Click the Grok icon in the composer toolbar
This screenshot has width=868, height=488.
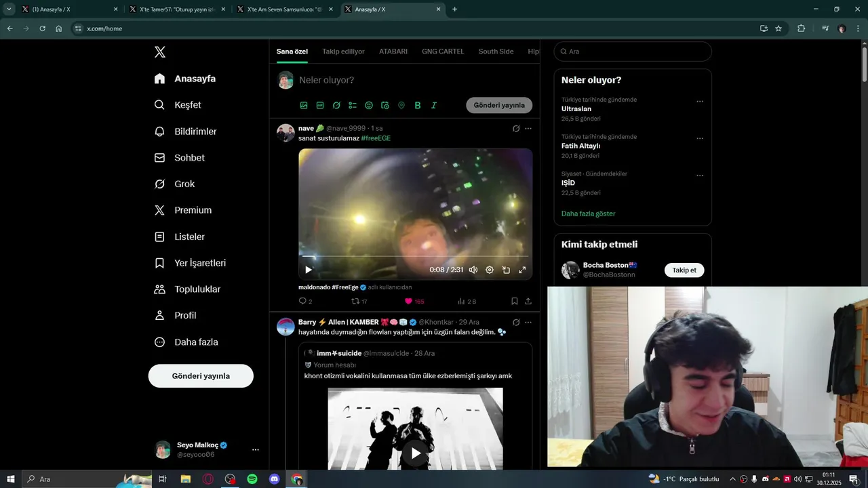336,105
